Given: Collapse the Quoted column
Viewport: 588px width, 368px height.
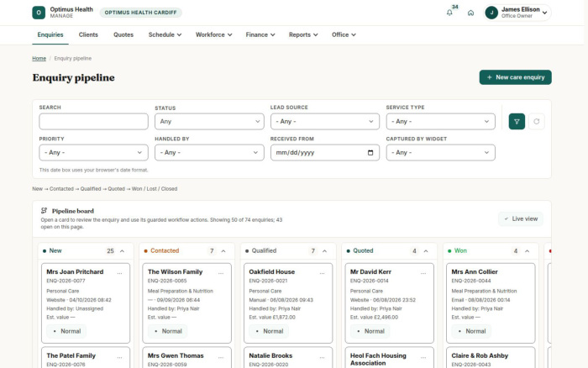Looking at the screenshot, I should tap(426, 251).
